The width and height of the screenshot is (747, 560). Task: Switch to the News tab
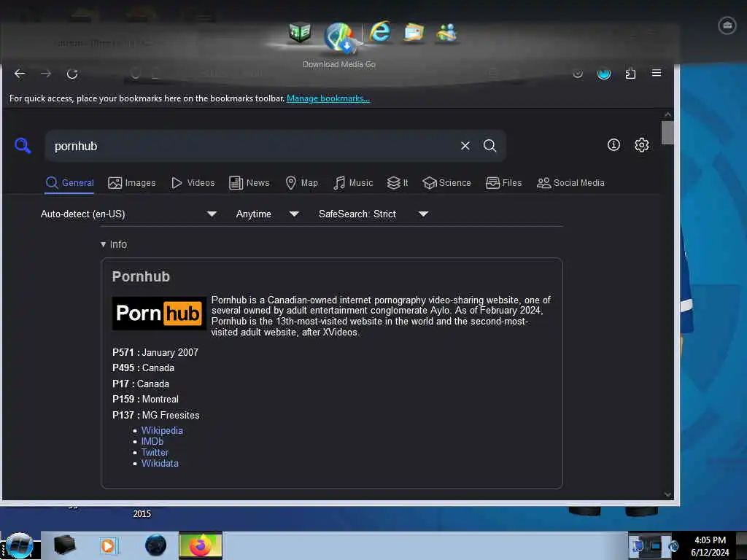click(249, 183)
